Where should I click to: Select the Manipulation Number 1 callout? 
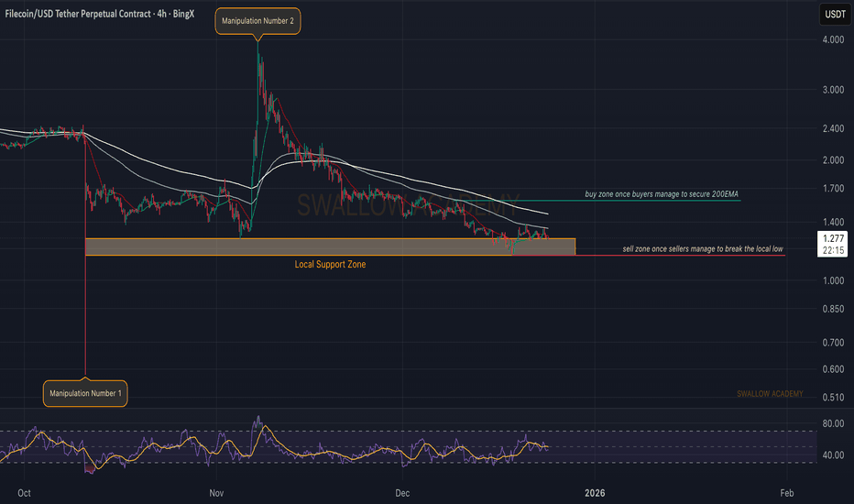[x=85, y=393]
